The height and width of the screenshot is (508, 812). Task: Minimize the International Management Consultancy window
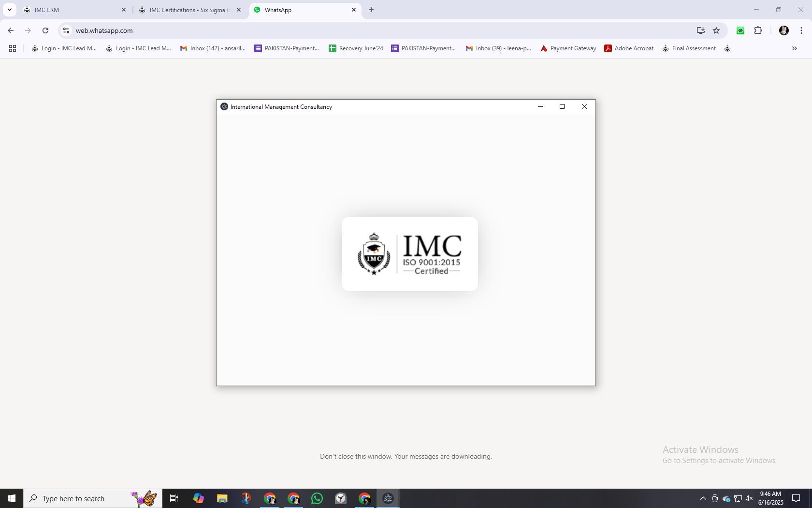tap(540, 106)
